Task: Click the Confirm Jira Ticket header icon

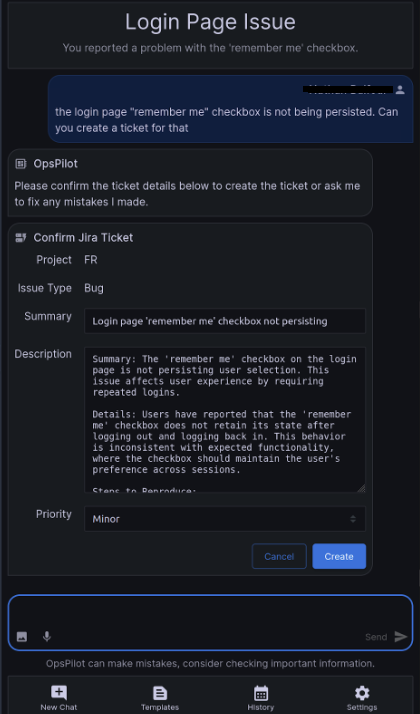Action: coord(21,237)
